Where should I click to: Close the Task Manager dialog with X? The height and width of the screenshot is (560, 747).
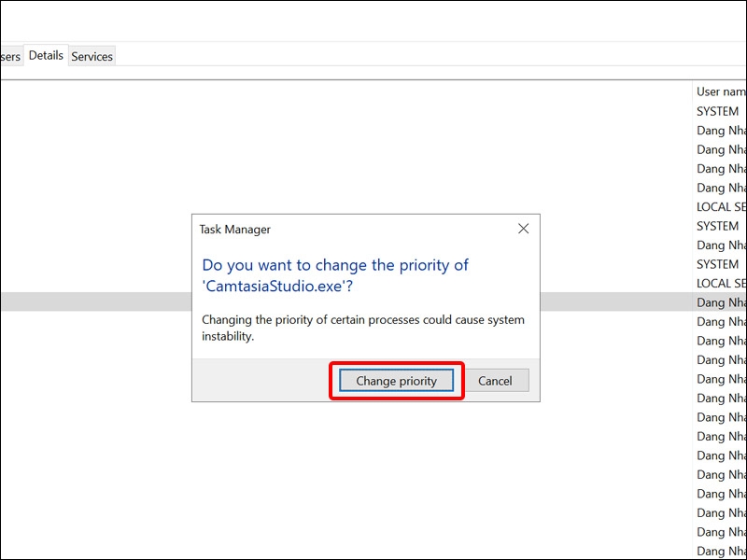pos(524,229)
